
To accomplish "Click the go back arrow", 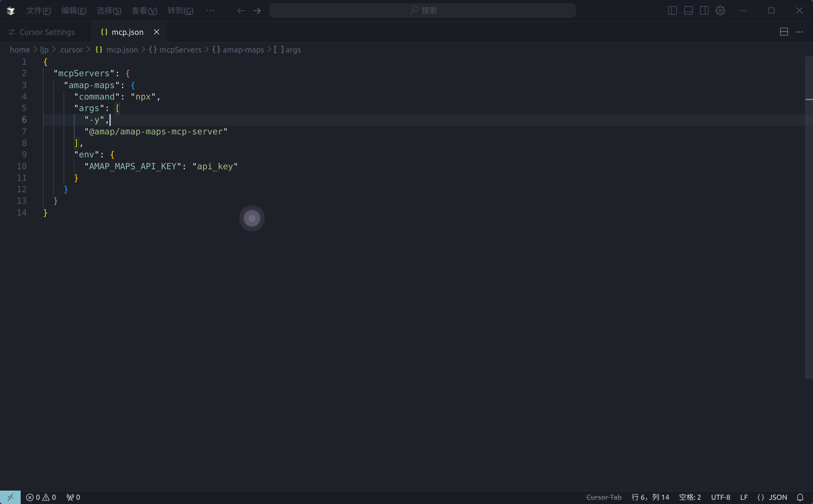I will point(240,10).
